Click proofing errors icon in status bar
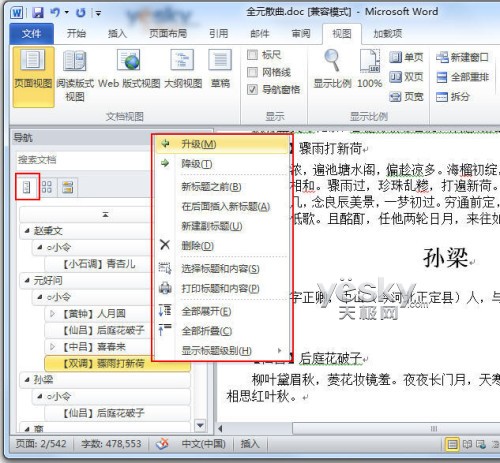The image size is (500, 463). click(163, 444)
